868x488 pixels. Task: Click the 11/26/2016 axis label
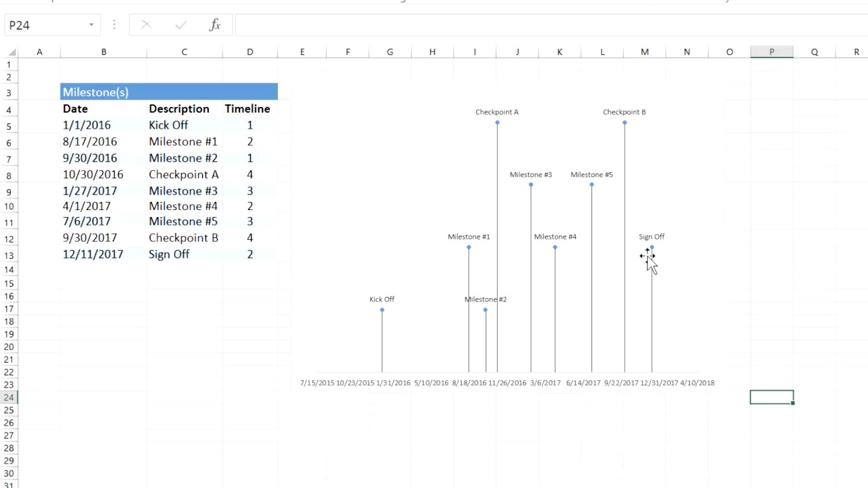[507, 383]
